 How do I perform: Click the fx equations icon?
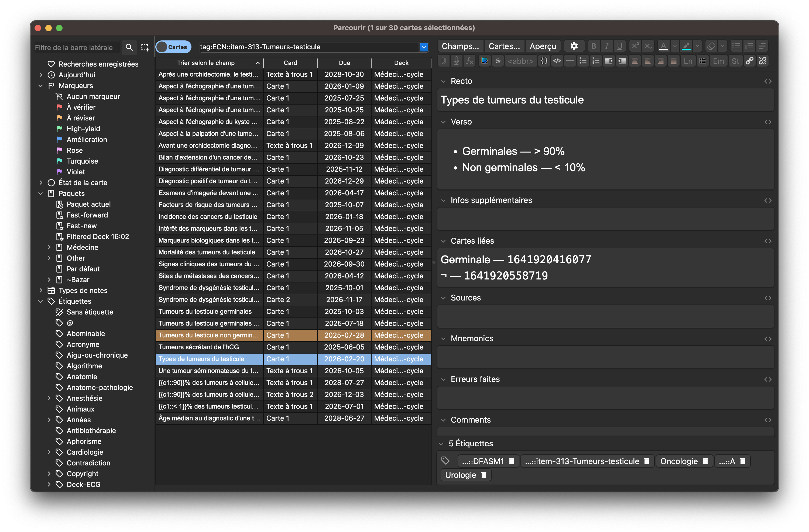point(469,61)
